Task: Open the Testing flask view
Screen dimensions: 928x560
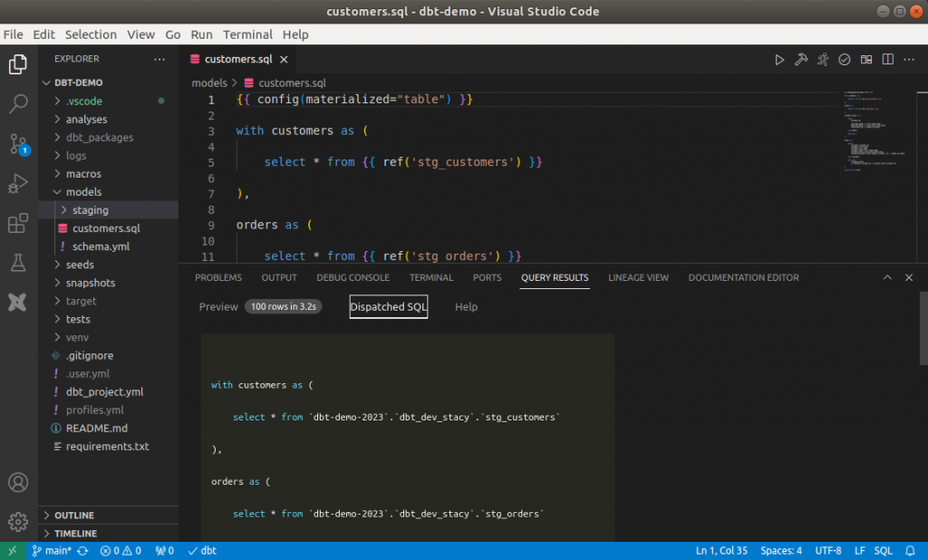Action: (x=18, y=262)
